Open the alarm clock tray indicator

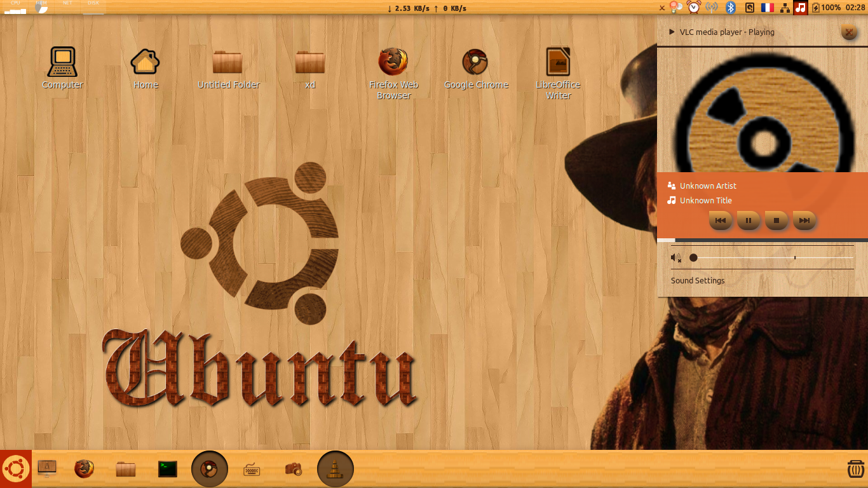tap(694, 8)
